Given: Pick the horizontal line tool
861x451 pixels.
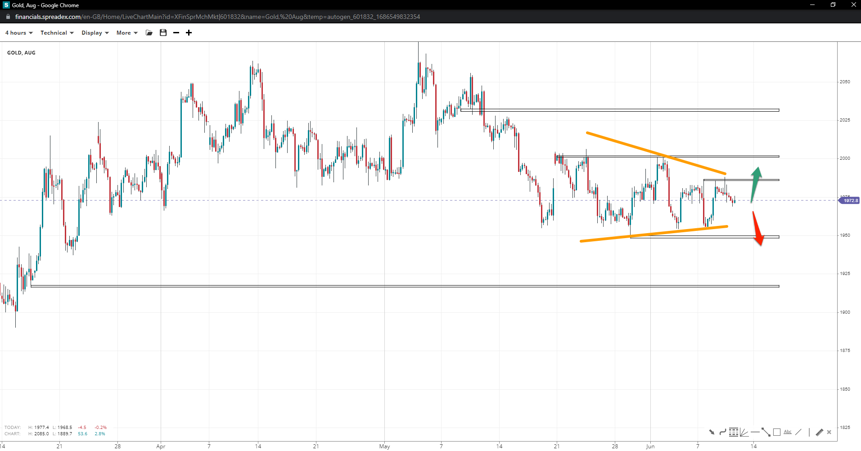Looking at the screenshot, I should pos(755,432).
